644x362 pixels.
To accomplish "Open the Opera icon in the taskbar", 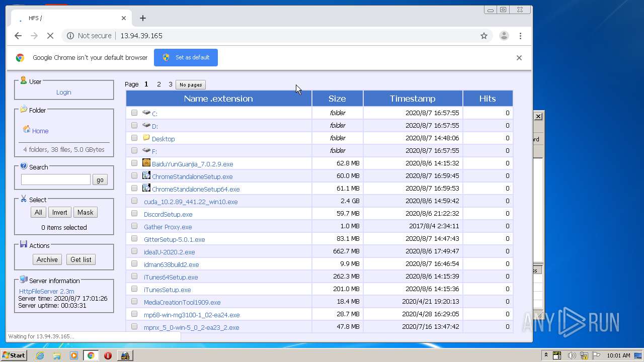I will (x=108, y=355).
